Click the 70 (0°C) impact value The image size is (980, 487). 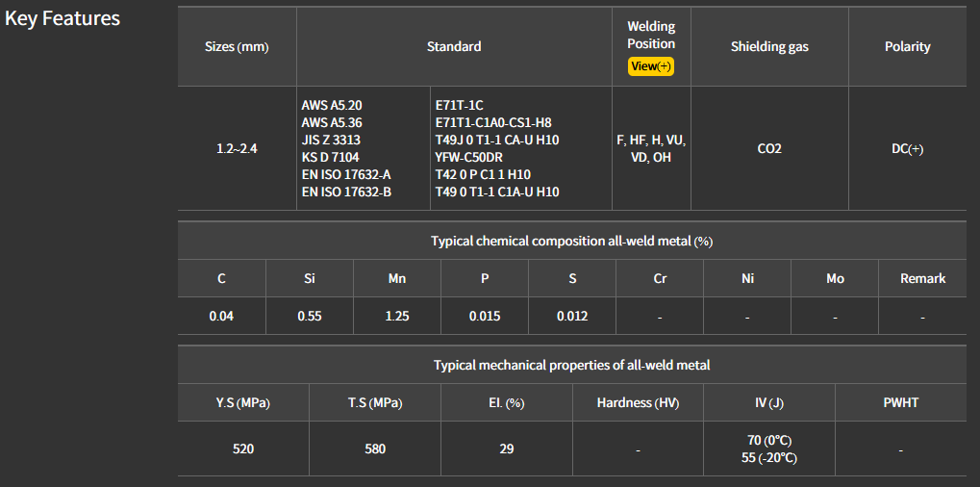[x=769, y=440]
